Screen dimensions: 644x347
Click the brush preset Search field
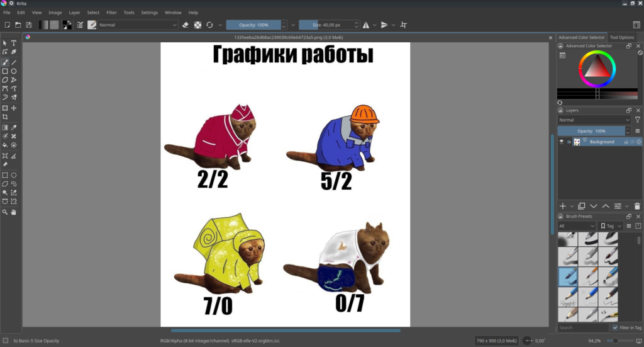(583, 328)
